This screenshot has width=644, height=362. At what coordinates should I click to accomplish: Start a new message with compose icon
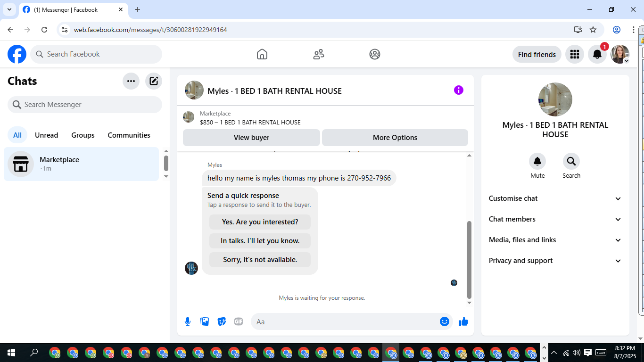point(154,81)
